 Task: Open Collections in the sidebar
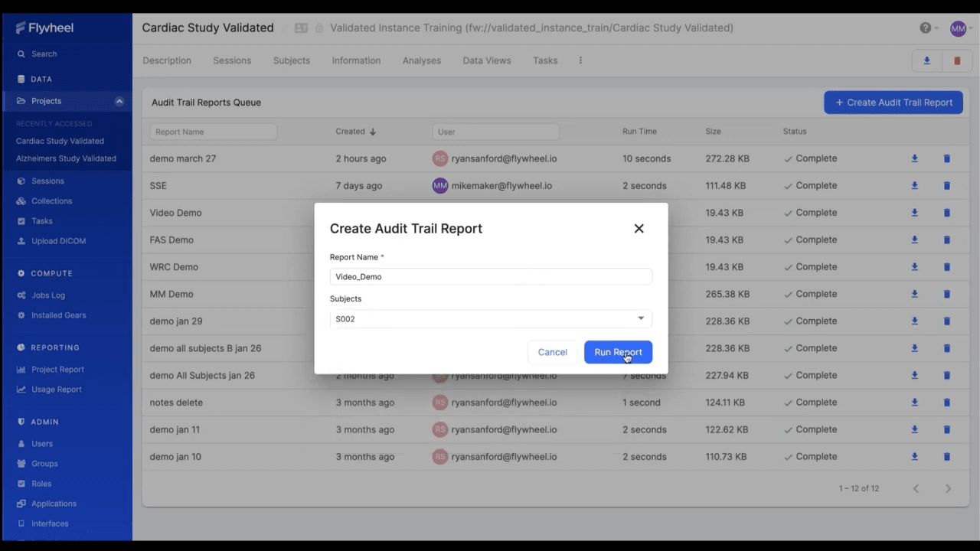(x=51, y=201)
